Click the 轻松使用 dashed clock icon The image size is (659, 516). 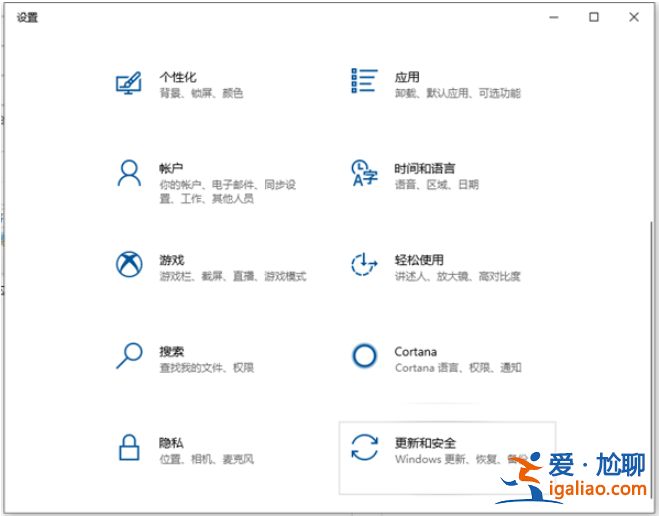[x=364, y=264]
